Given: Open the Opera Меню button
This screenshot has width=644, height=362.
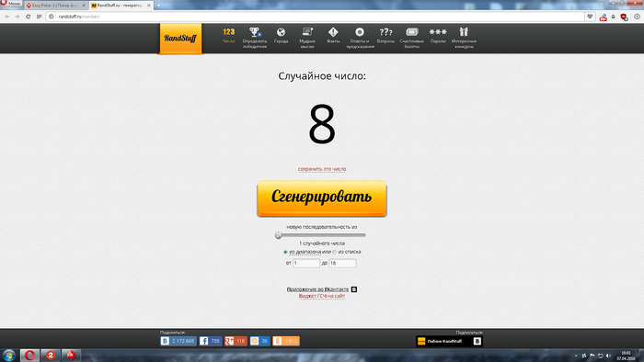Looking at the screenshot, I should pos(11,4).
